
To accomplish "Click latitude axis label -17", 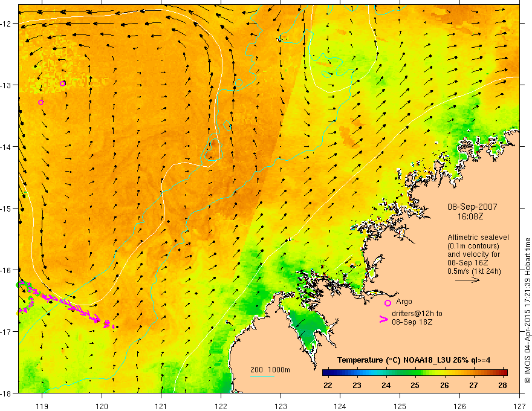I will click(x=6, y=331).
